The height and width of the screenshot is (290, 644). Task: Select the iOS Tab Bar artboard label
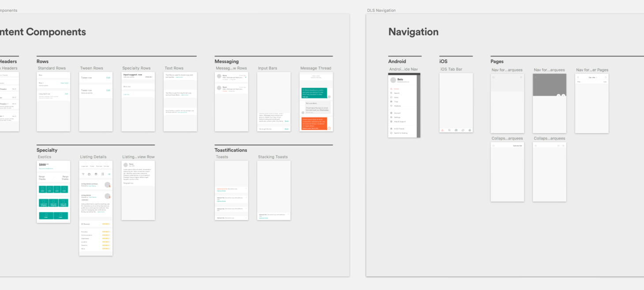(451, 69)
